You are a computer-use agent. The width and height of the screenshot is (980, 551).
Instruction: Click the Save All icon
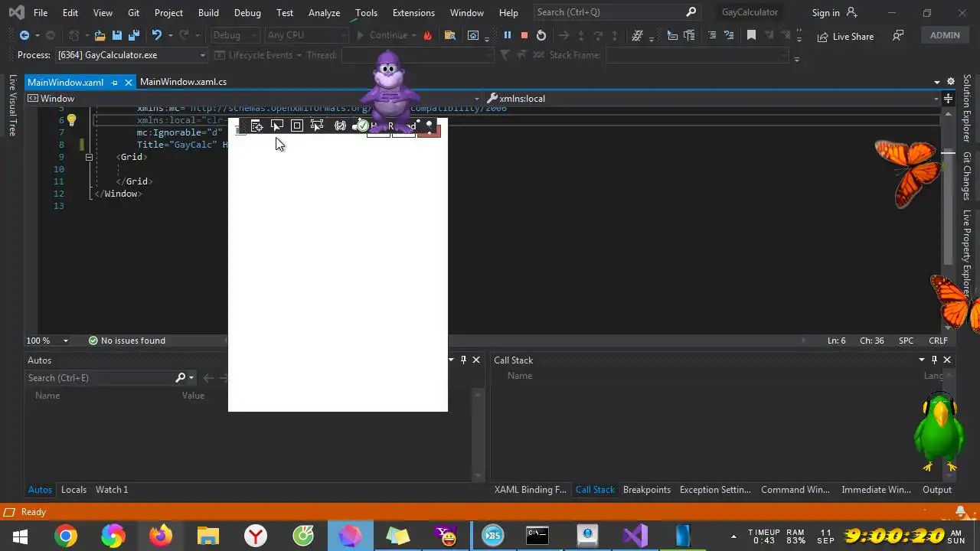132,35
